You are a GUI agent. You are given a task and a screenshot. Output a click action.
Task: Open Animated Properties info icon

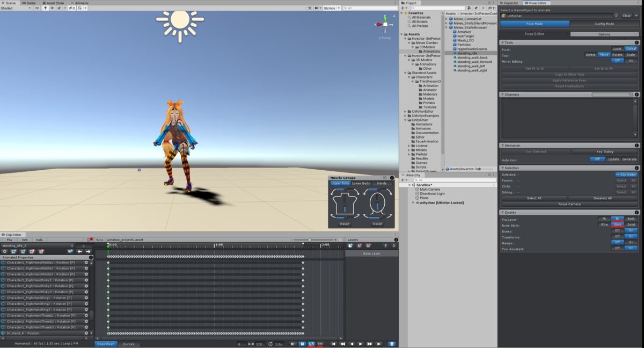click(91, 257)
